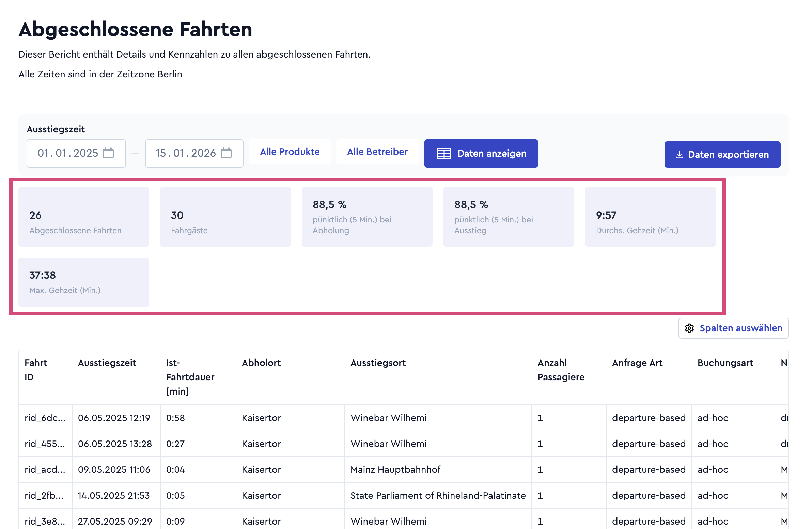Click the Mainz Hauptbahnhof destination cell
This screenshot has height=529, width=812.
click(x=438, y=470)
